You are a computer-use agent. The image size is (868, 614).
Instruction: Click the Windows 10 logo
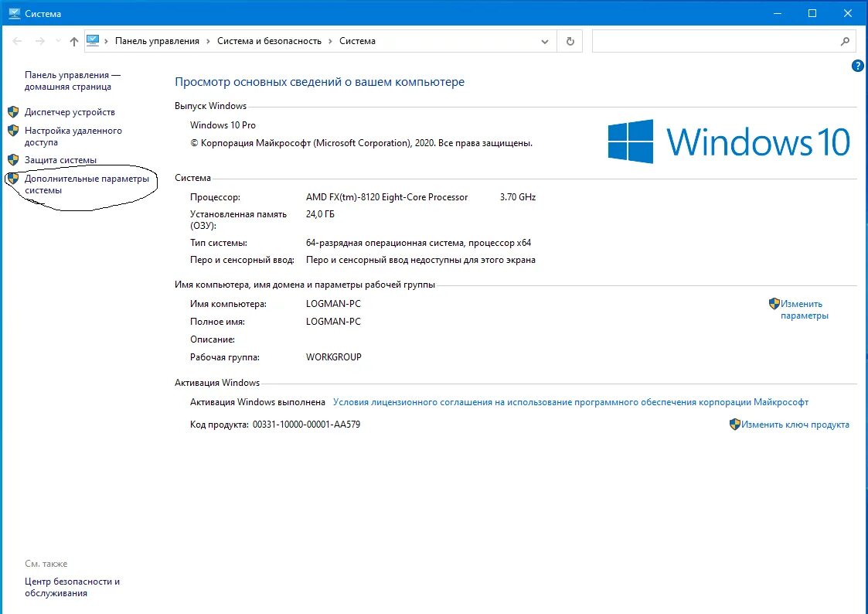729,142
